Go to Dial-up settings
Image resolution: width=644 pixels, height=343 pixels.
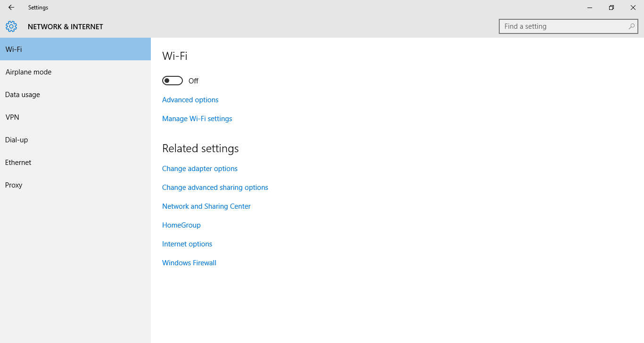point(75,139)
